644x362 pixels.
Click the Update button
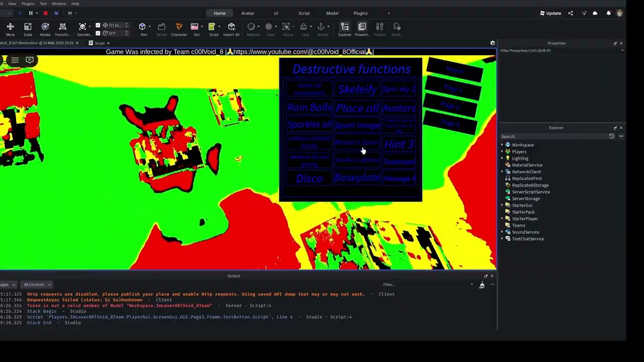tap(550, 13)
